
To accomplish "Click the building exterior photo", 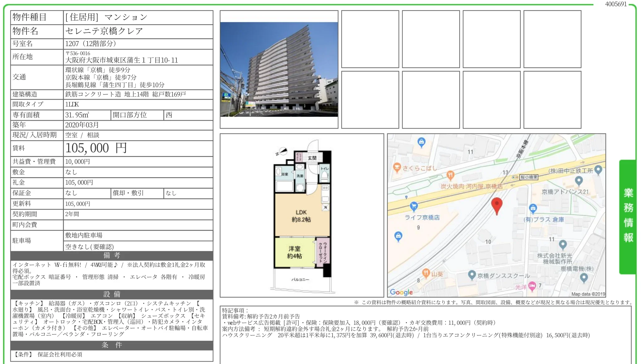I will pyautogui.click(x=279, y=69).
